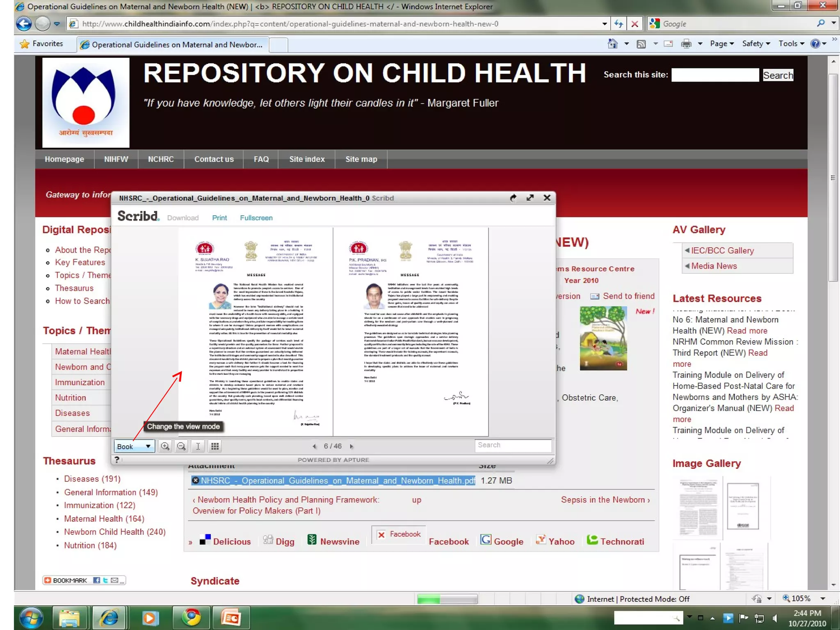Image resolution: width=840 pixels, height=630 pixels.
Task: Open the thumbnail grid view
Action: [x=215, y=446]
